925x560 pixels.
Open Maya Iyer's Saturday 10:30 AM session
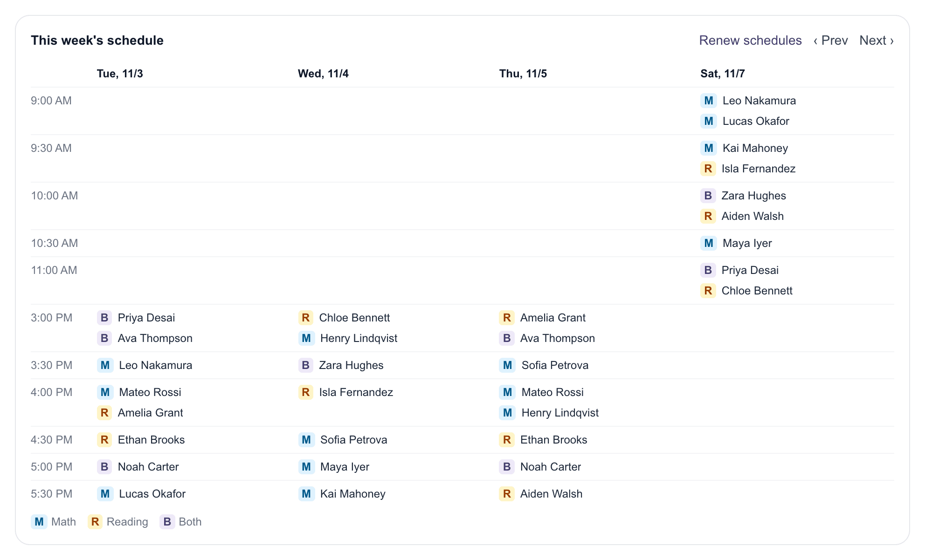[x=747, y=243]
